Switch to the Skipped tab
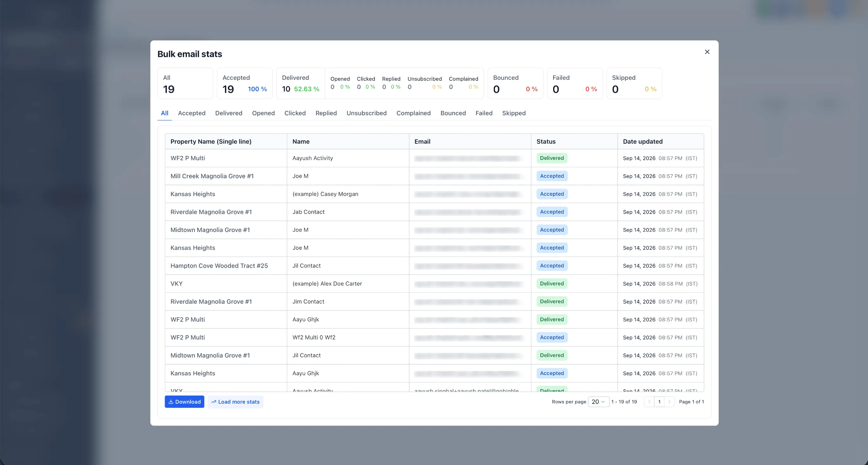The width and height of the screenshot is (868, 465). [514, 113]
